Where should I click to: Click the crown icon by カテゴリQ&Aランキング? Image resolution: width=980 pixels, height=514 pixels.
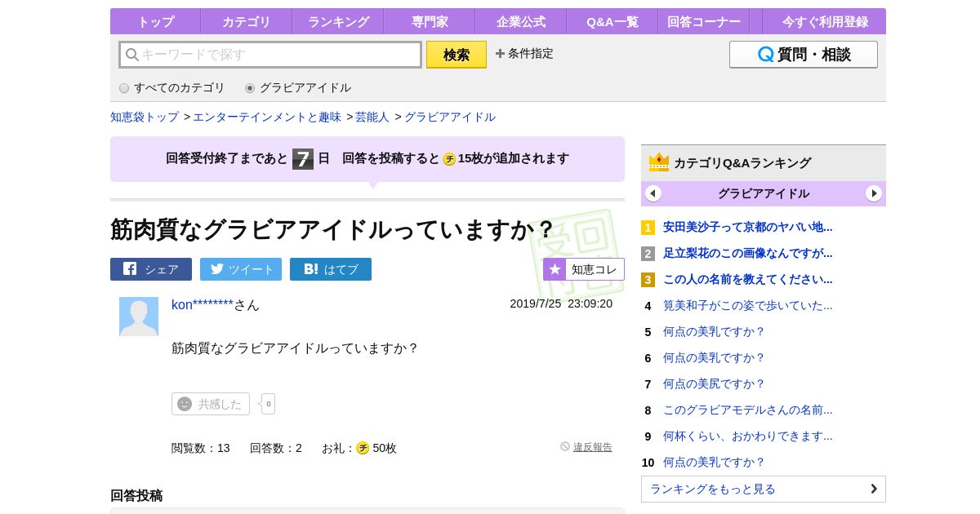point(659,162)
